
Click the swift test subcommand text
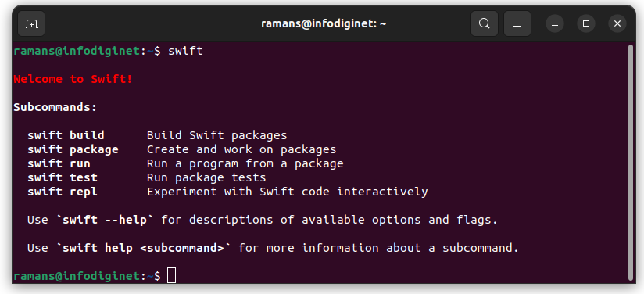point(63,177)
